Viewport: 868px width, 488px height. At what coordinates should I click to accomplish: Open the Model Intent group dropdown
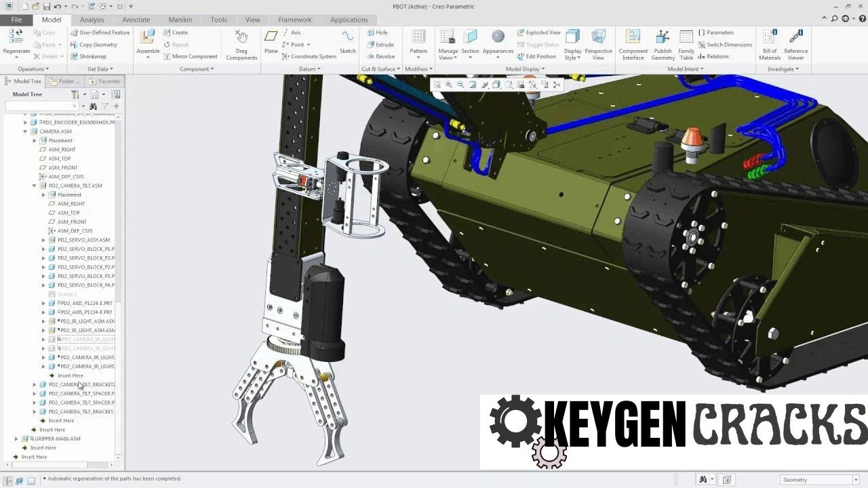tap(686, 69)
